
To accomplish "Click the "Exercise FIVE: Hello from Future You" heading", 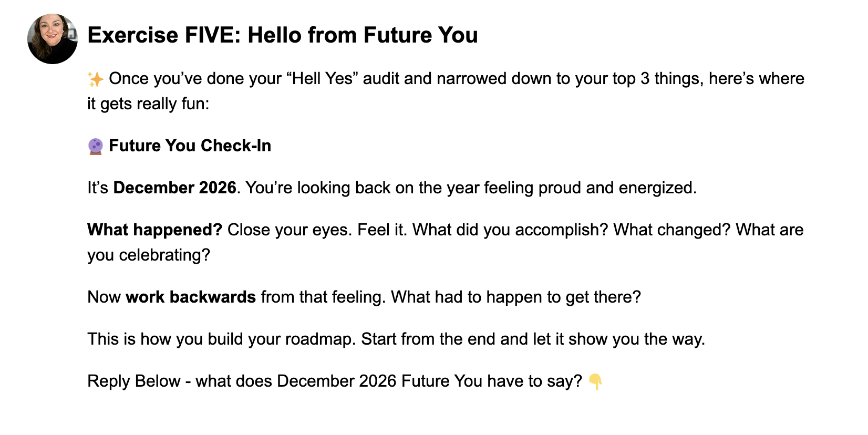I will (283, 35).
